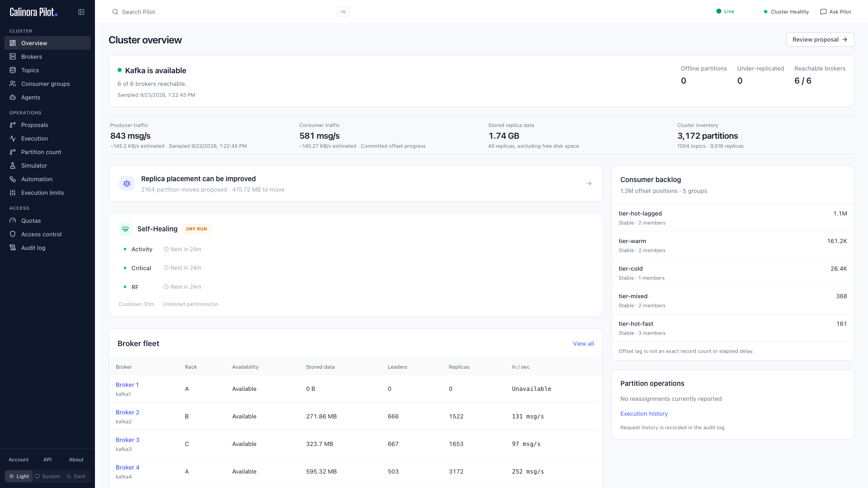
Task: Click the Account footer link
Action: 19,460
